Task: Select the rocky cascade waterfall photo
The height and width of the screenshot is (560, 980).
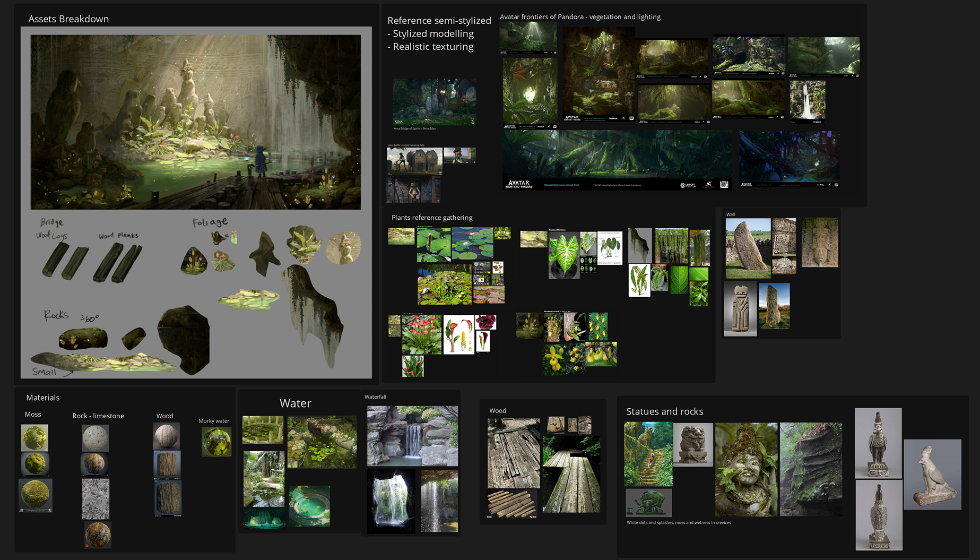Action: [x=412, y=436]
